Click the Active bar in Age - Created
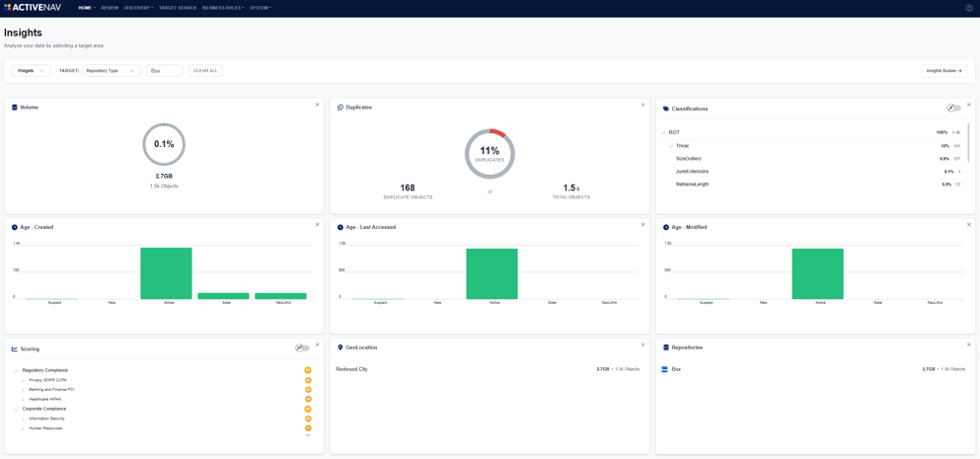 (x=166, y=273)
